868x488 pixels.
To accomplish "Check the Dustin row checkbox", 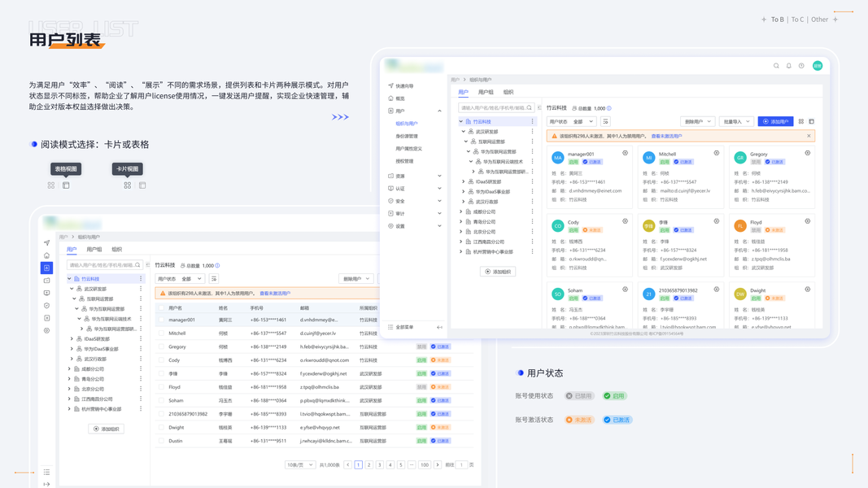I will point(162,441).
